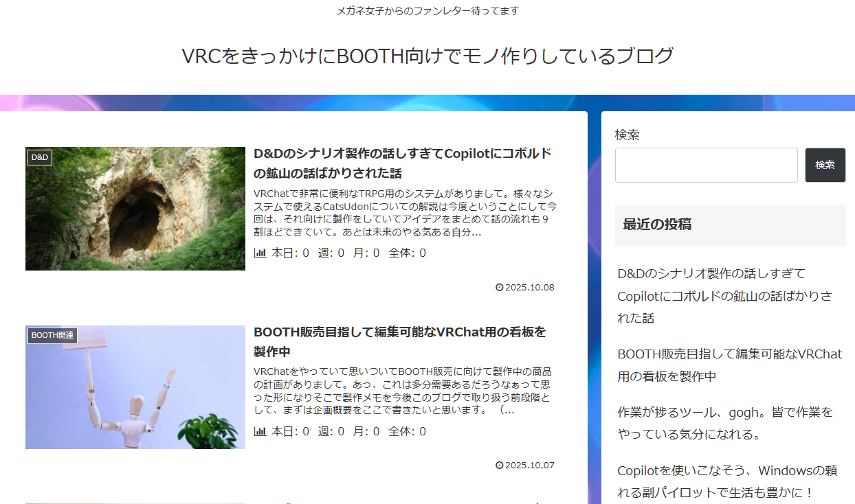The height and width of the screenshot is (504, 855).
Task: Select the BOOTH関連 category label on the mannequin thumbnail
Action: (52, 336)
